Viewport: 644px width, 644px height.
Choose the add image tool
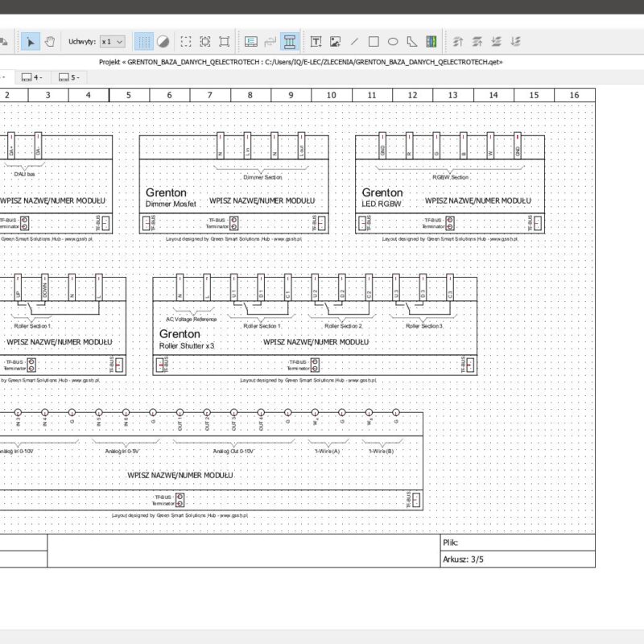pyautogui.click(x=335, y=41)
